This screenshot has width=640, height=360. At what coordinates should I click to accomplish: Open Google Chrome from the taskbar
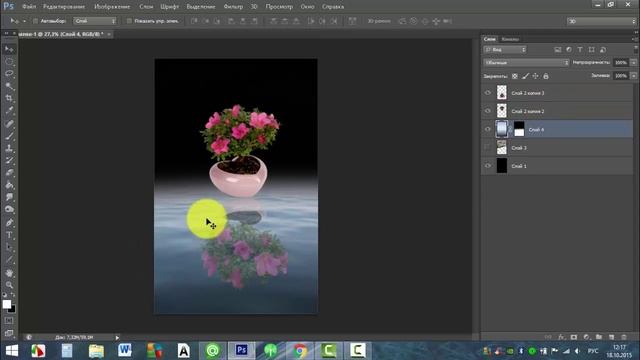pos(300,351)
